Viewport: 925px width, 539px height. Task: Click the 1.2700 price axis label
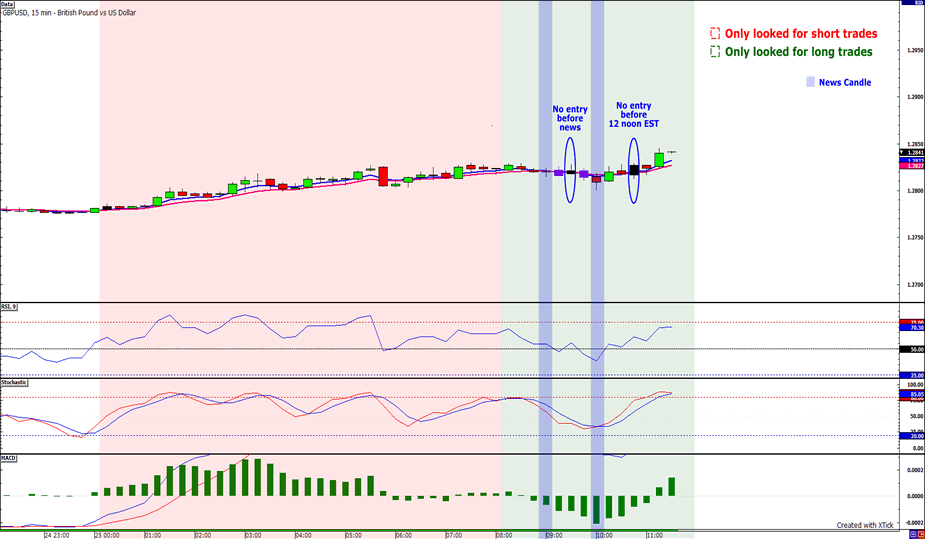(x=915, y=285)
